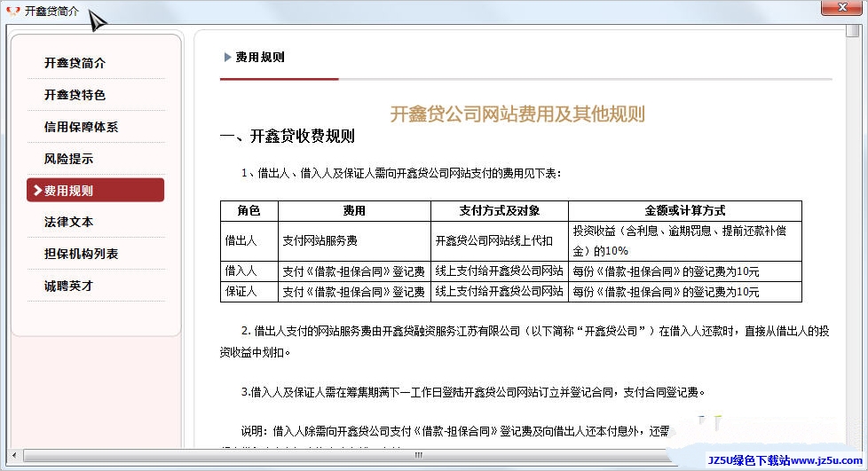Select the highlighted 费用规则 menu item
Image resolution: width=868 pixels, height=471 pixels.
click(95, 190)
